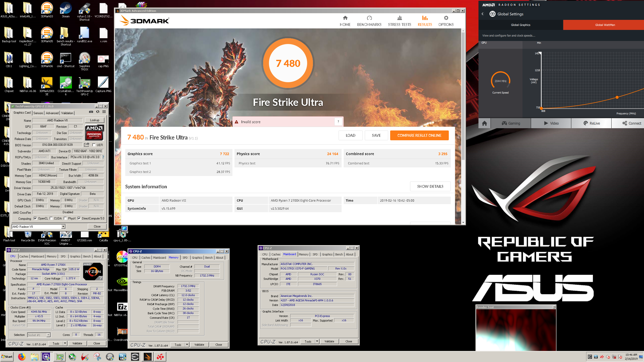Click the LOAD button in 3DMark
This screenshot has height=362, width=644.
click(350, 135)
